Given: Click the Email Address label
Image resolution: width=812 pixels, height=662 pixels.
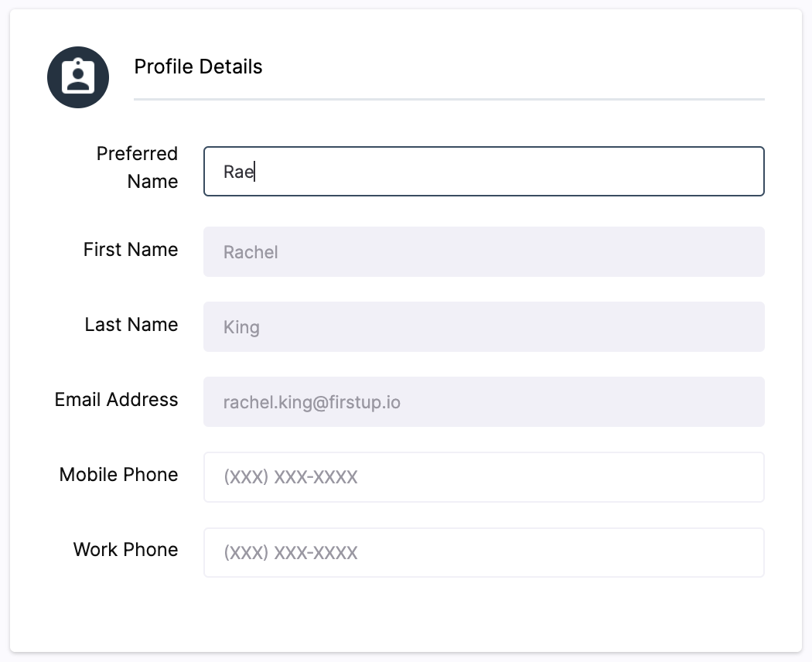Looking at the screenshot, I should pos(117,399).
